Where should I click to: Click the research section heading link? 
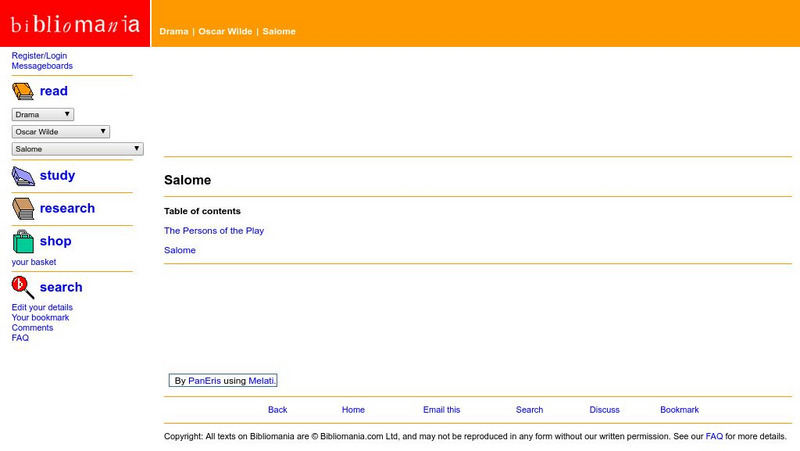(67, 208)
